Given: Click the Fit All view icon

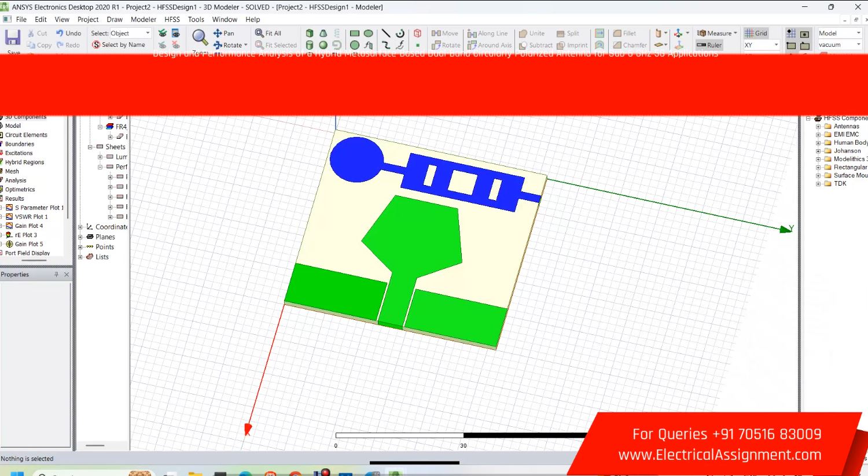Looking at the screenshot, I should coord(269,34).
